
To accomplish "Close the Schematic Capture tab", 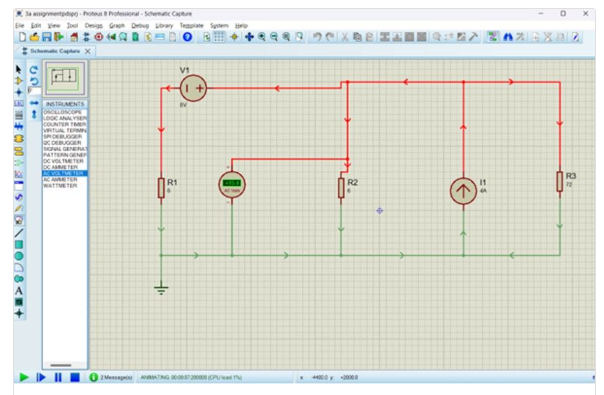I will [87, 51].
